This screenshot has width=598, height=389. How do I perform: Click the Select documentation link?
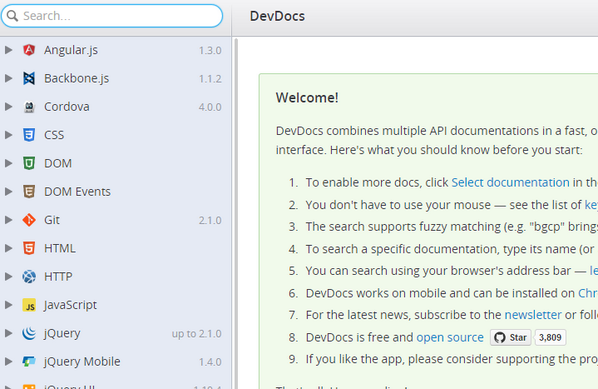[x=510, y=183]
